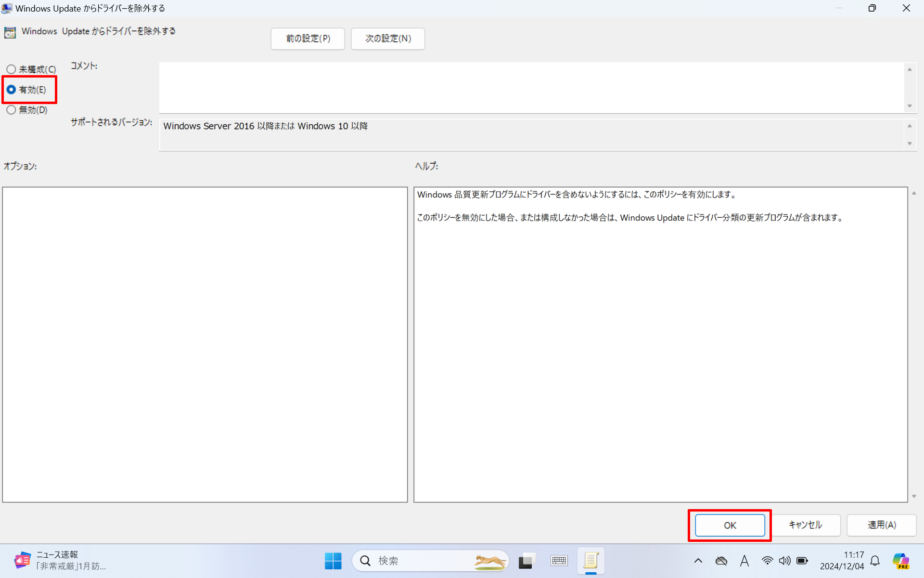Open the ニュース速報 news widget
924x578 pixels.
click(60, 561)
